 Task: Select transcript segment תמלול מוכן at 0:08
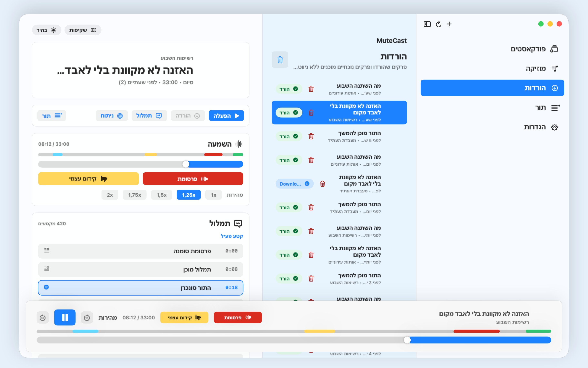(x=140, y=269)
